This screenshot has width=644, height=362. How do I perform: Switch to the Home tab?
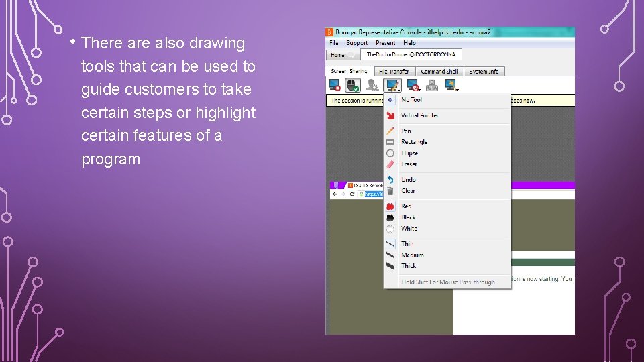343,55
